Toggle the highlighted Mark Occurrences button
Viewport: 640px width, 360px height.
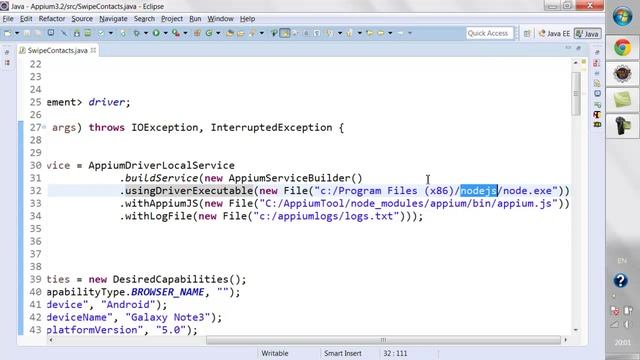click(x=285, y=33)
